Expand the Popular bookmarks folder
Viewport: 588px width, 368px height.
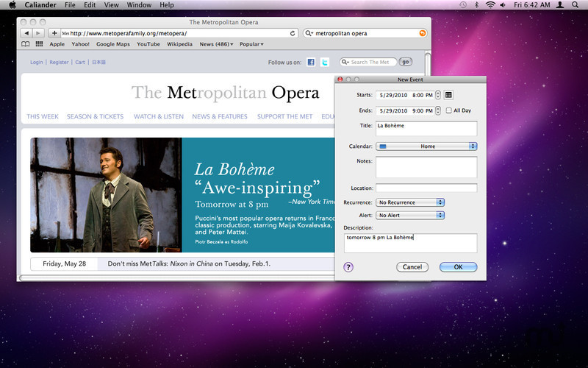(251, 44)
